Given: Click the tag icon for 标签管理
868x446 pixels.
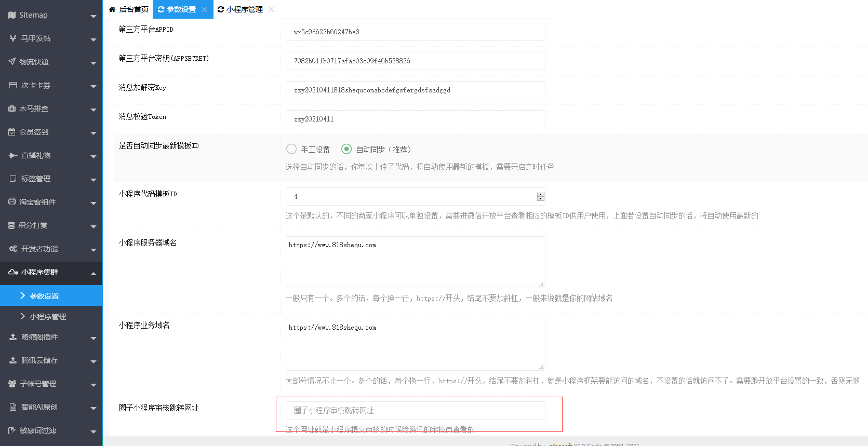Looking at the screenshot, I should pyautogui.click(x=12, y=179).
